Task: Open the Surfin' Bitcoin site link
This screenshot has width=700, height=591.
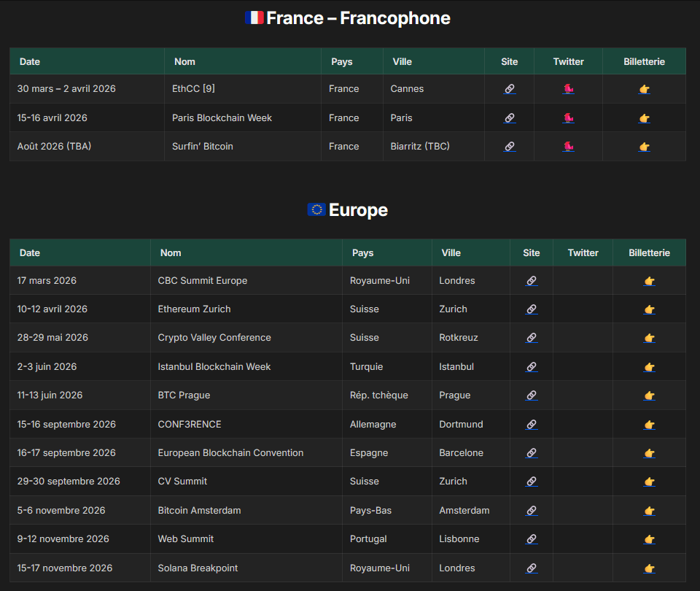Action: pyautogui.click(x=509, y=146)
